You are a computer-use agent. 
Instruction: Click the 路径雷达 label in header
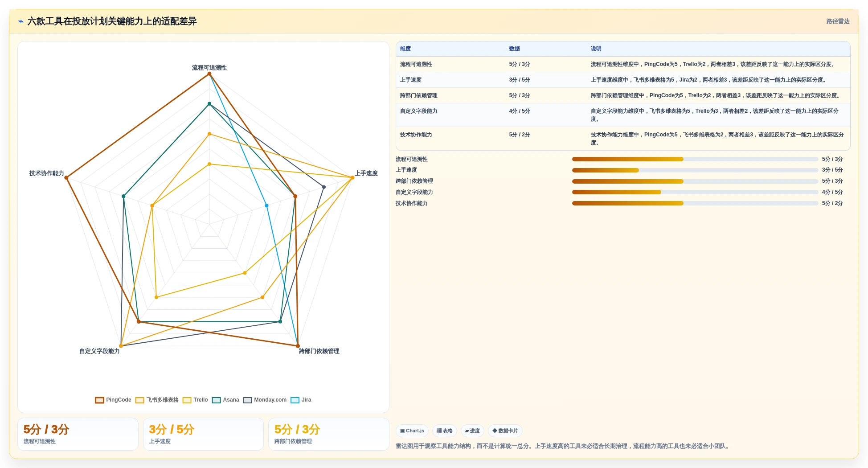[x=838, y=21]
